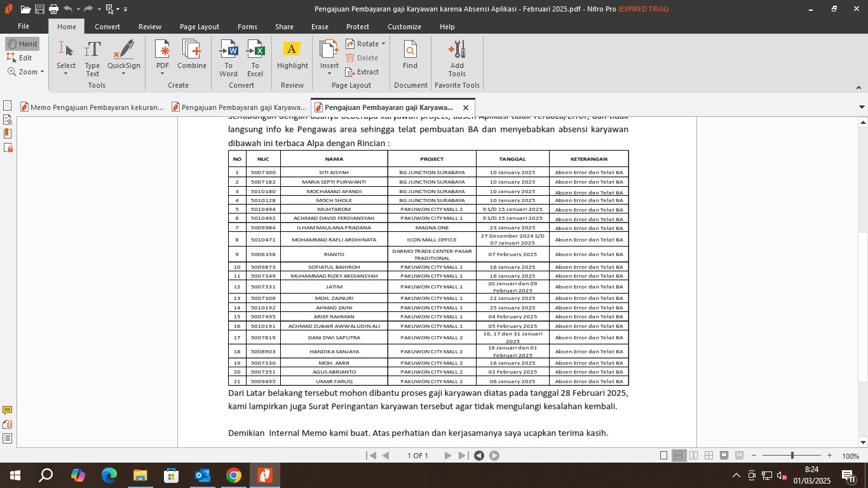
Task: Combine files using Combine icon
Action: pyautogui.click(x=192, y=55)
